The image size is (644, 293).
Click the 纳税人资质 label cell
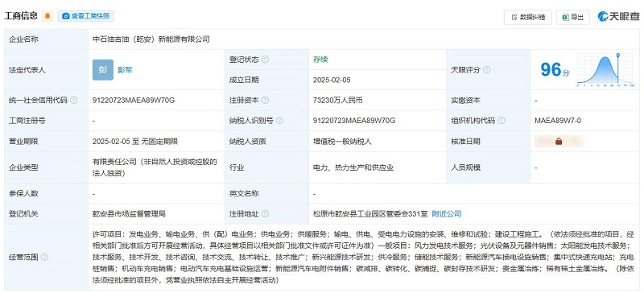point(267,142)
